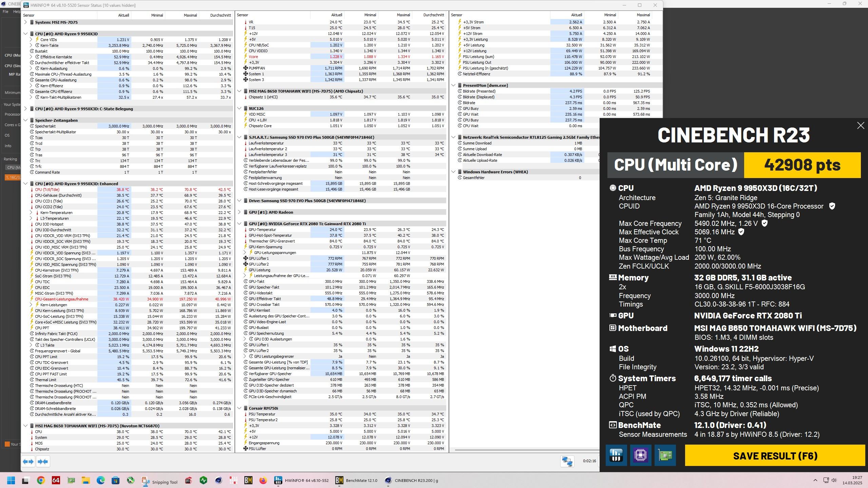Click the purple CPU-Z chip icon
The image size is (868, 488).
click(x=640, y=455)
